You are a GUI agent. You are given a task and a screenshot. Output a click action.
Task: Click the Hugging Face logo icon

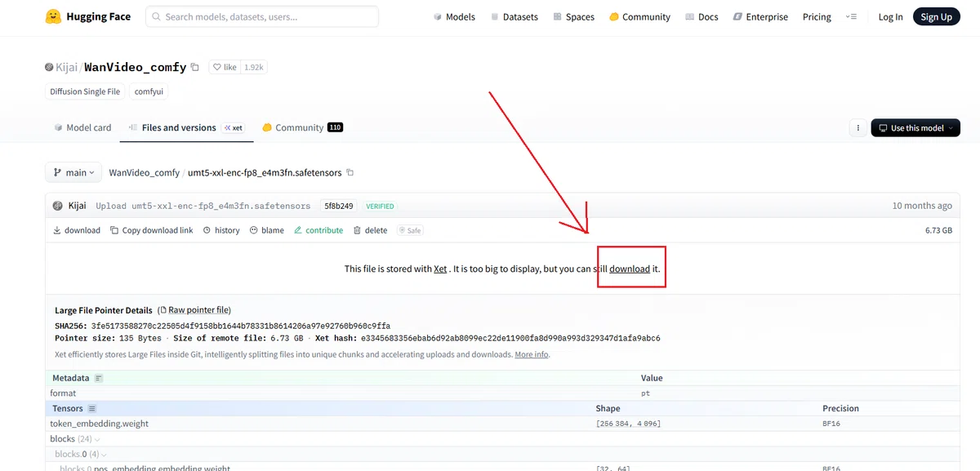tap(53, 16)
